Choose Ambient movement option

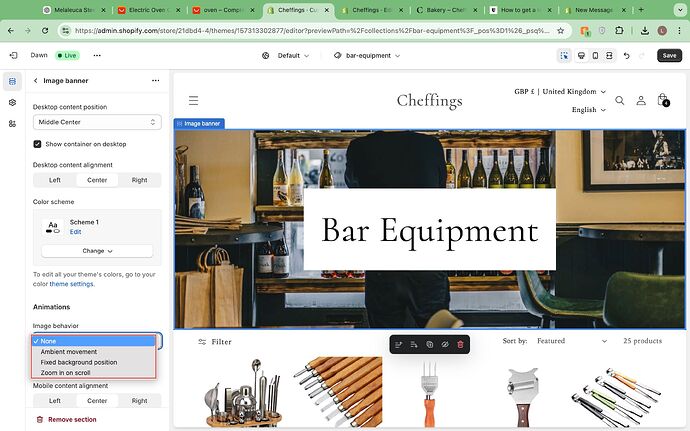[93, 352]
